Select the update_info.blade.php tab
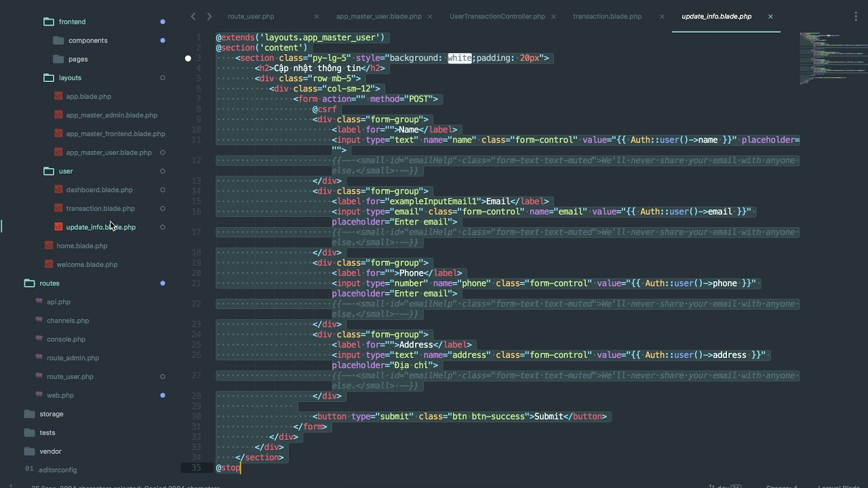The image size is (868, 488). coord(717,16)
